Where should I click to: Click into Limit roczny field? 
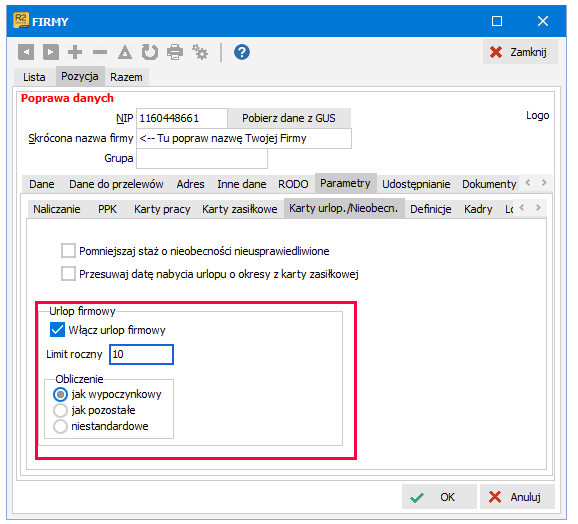point(142,354)
